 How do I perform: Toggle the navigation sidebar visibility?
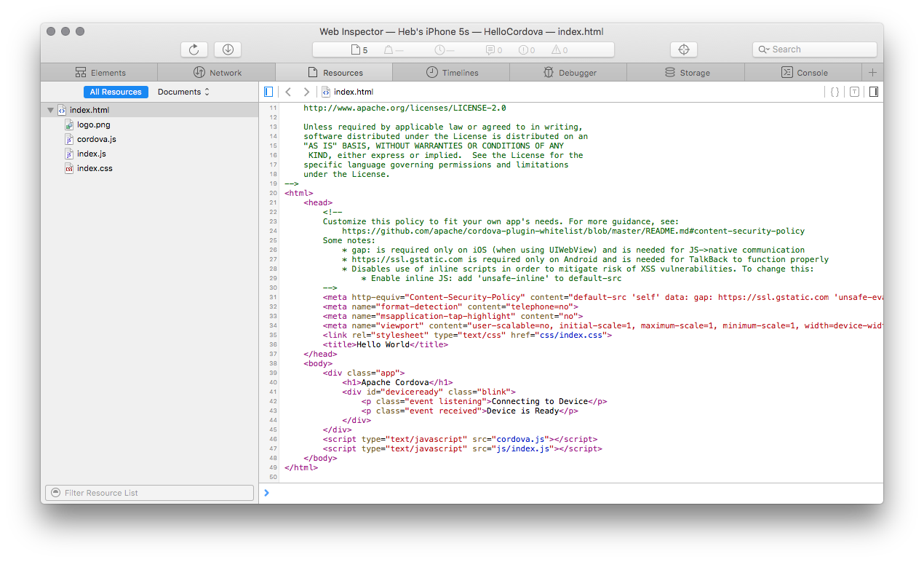pyautogui.click(x=268, y=92)
